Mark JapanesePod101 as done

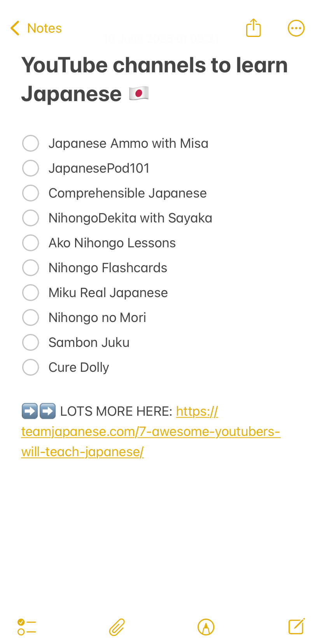(31, 168)
